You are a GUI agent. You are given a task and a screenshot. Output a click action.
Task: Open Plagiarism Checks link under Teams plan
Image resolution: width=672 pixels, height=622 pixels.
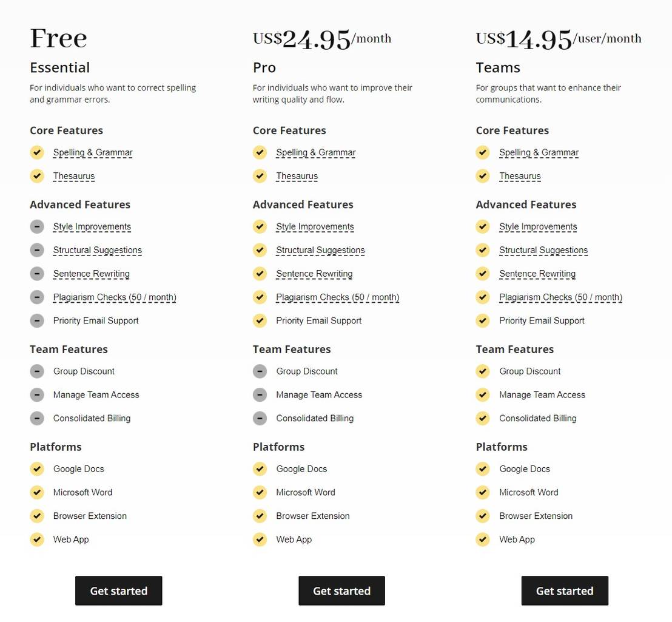click(x=560, y=297)
